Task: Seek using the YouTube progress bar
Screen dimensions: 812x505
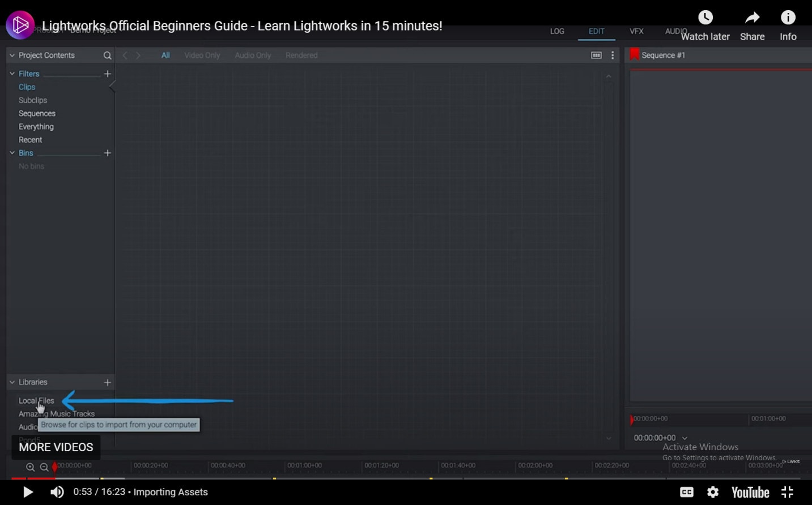Action: 406,478
